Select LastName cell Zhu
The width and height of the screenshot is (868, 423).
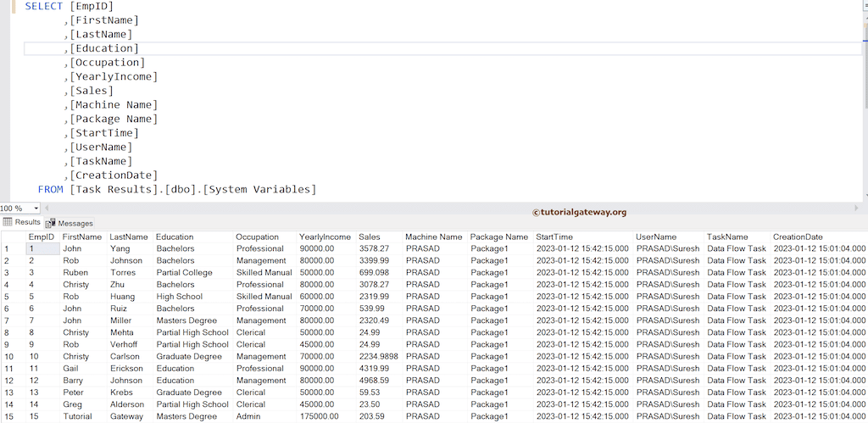(x=130, y=285)
